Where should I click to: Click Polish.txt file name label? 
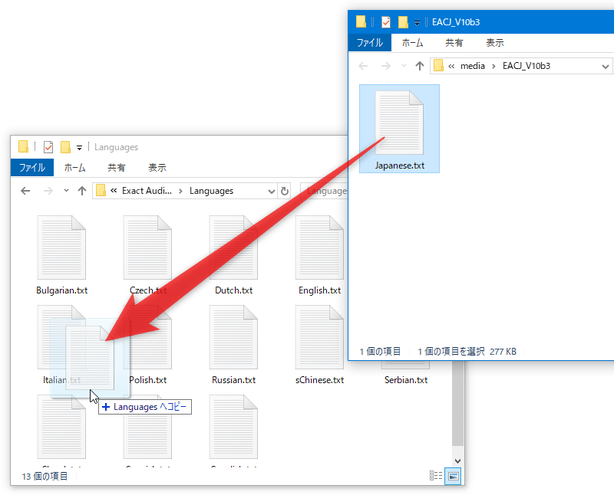[148, 380]
